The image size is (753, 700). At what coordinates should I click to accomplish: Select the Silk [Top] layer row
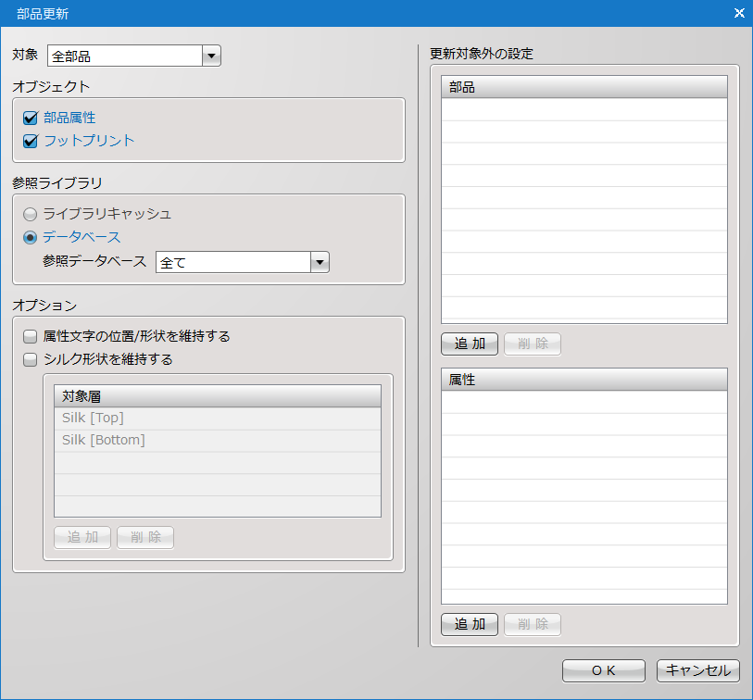(217, 419)
